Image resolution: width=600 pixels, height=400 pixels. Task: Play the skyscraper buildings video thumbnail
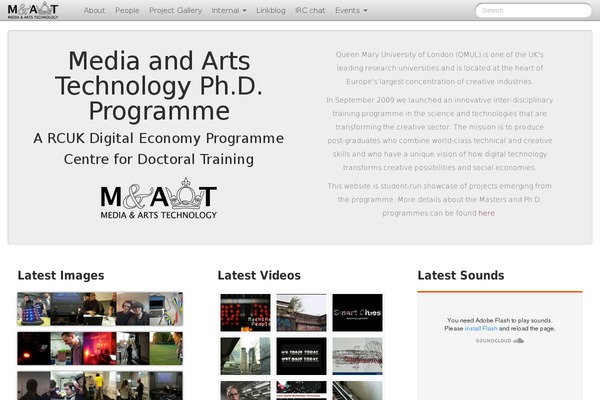[245, 356]
